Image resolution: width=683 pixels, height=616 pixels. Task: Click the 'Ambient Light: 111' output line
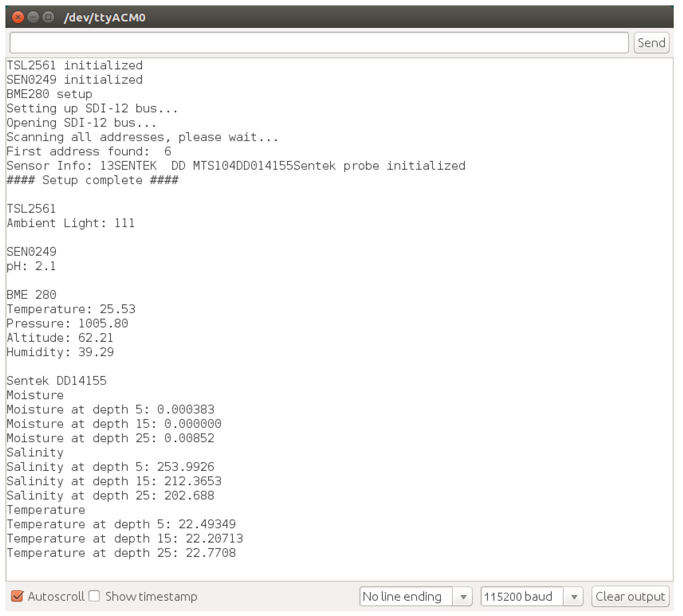tap(71, 223)
